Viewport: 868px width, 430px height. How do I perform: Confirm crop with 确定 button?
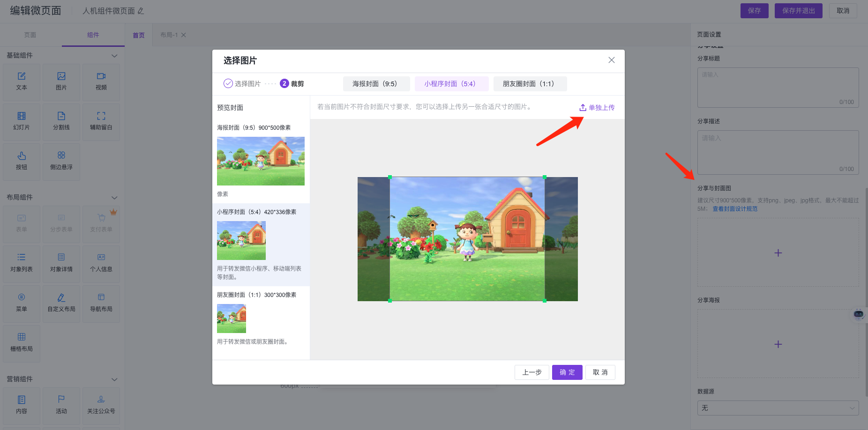(567, 372)
